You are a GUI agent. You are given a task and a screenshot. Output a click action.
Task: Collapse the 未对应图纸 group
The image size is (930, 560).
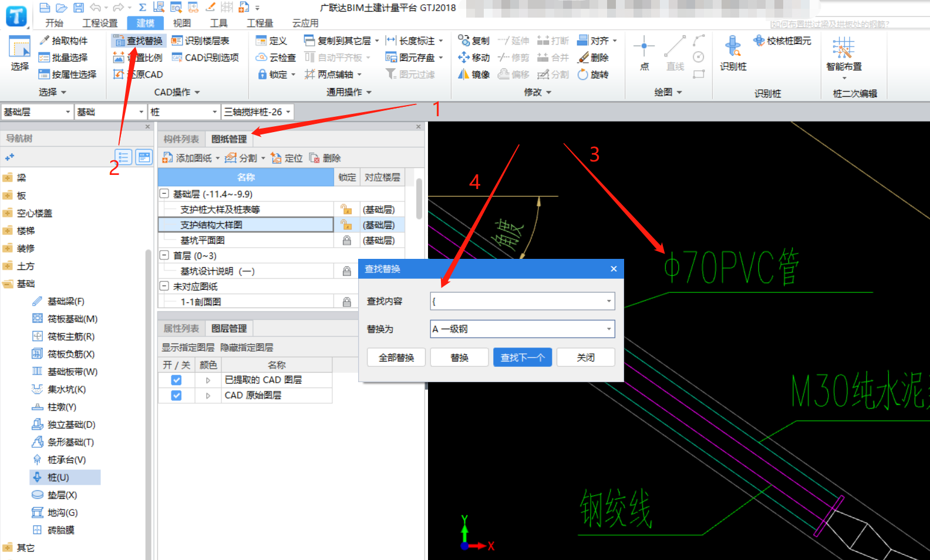(x=164, y=286)
